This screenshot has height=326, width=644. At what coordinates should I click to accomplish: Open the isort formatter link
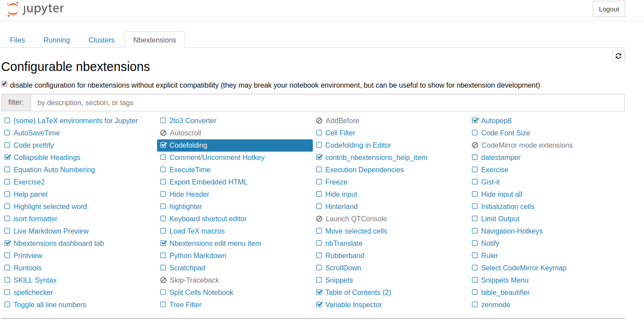point(35,219)
